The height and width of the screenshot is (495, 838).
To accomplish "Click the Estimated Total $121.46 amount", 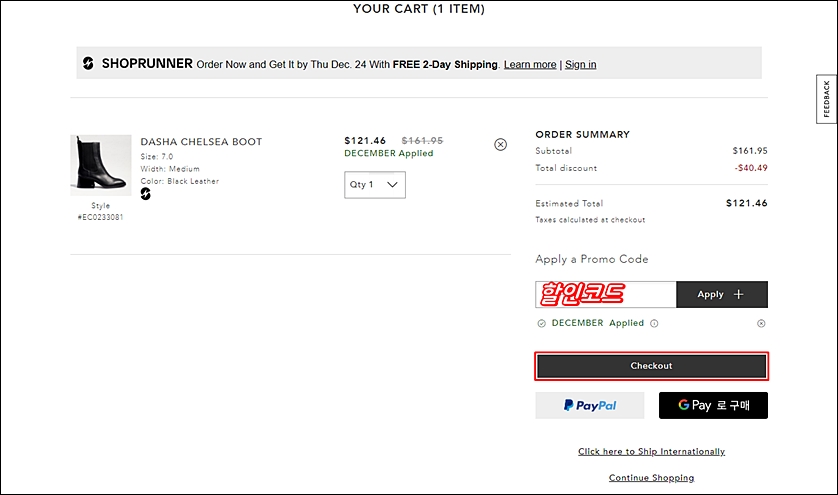I will click(x=747, y=203).
